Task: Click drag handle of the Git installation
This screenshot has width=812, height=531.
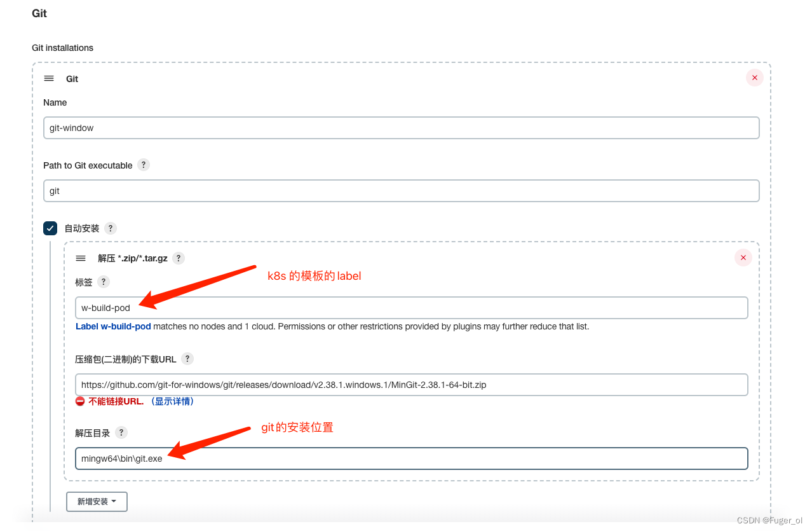Action: pos(49,78)
